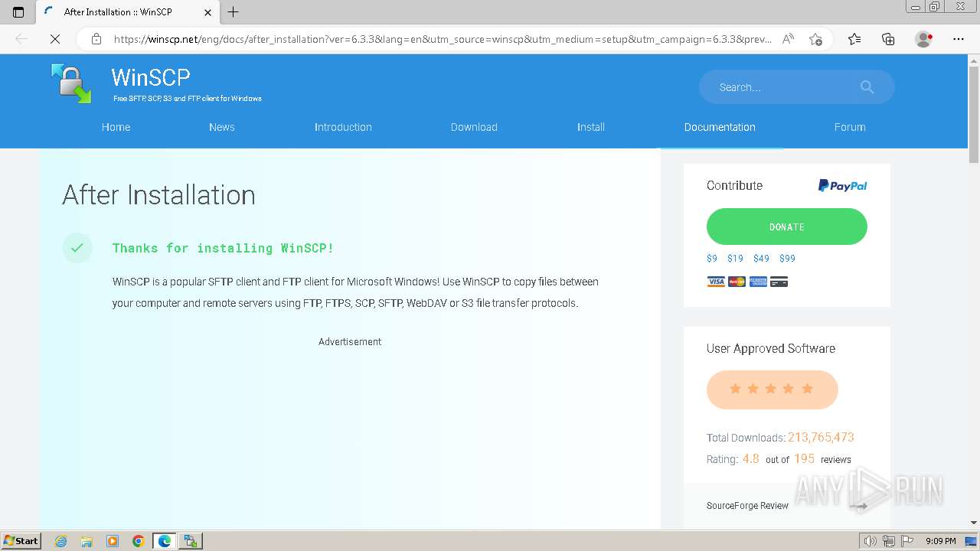The height and width of the screenshot is (551, 980).
Task: Click the American Express card icon
Action: pyautogui.click(x=758, y=282)
